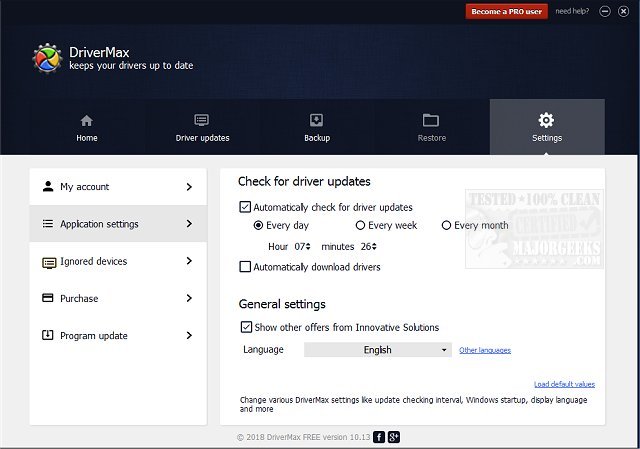Click the DriverMax title text
The width and height of the screenshot is (640, 449).
(99, 52)
